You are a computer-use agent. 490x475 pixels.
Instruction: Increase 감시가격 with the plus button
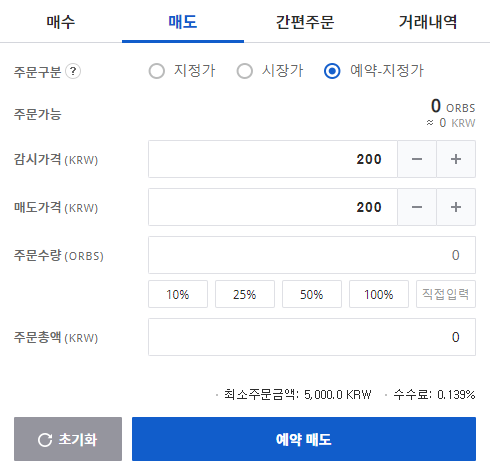(456, 159)
